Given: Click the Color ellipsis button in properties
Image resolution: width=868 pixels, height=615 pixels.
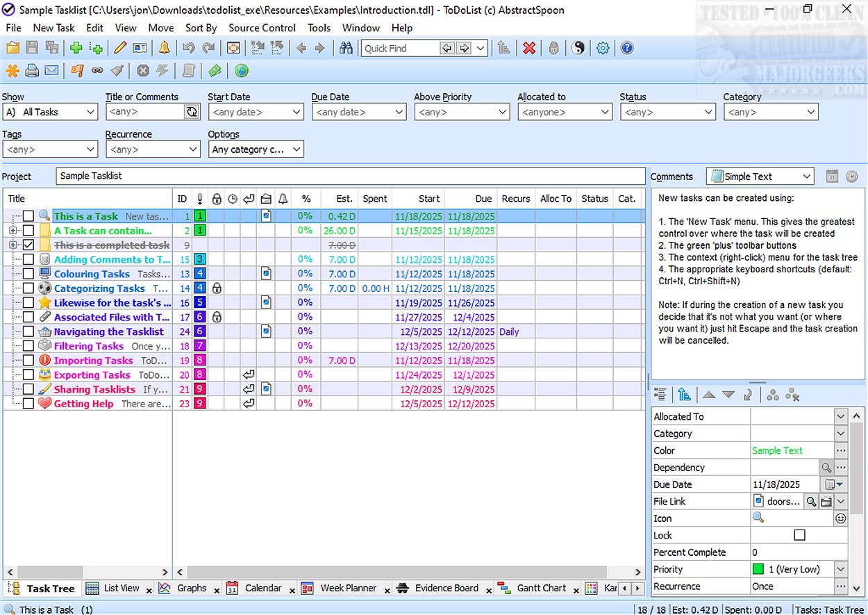Looking at the screenshot, I should pyautogui.click(x=840, y=450).
